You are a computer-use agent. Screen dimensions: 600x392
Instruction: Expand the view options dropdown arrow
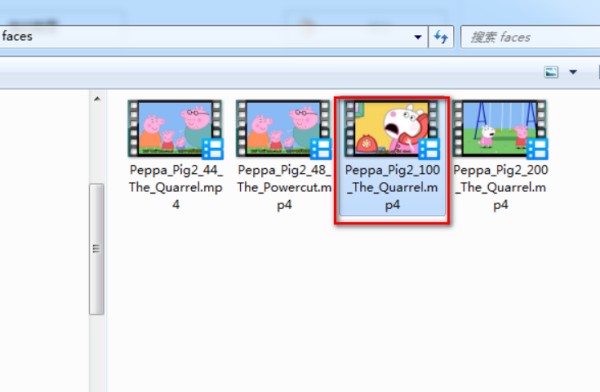point(573,72)
